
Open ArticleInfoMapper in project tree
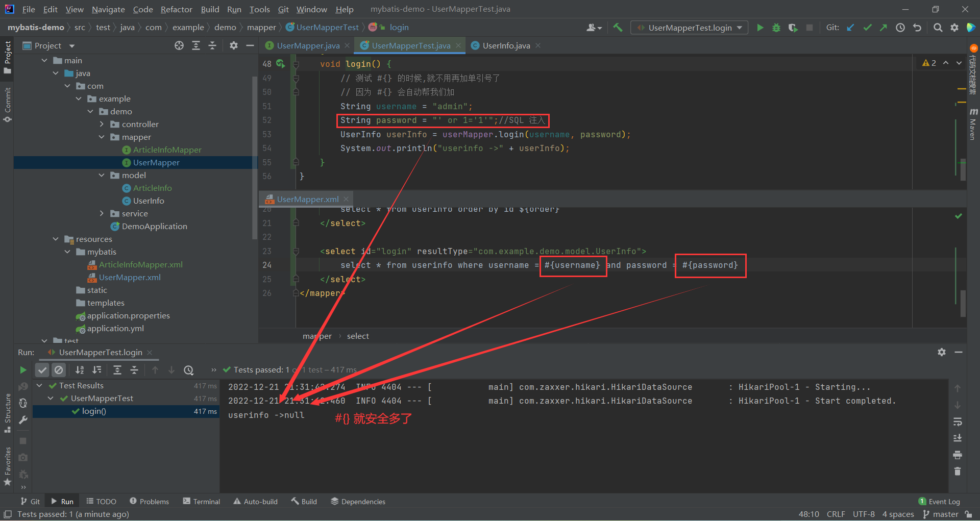click(167, 150)
